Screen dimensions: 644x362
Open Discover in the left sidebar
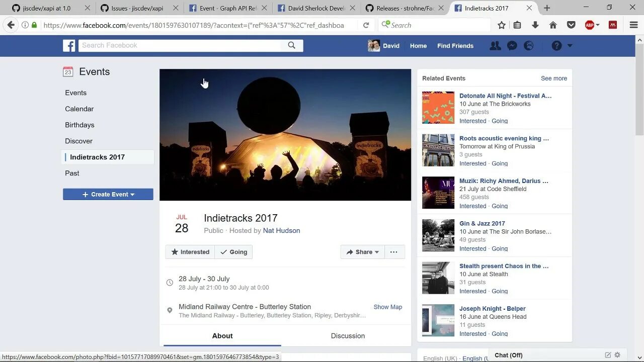pyautogui.click(x=78, y=141)
